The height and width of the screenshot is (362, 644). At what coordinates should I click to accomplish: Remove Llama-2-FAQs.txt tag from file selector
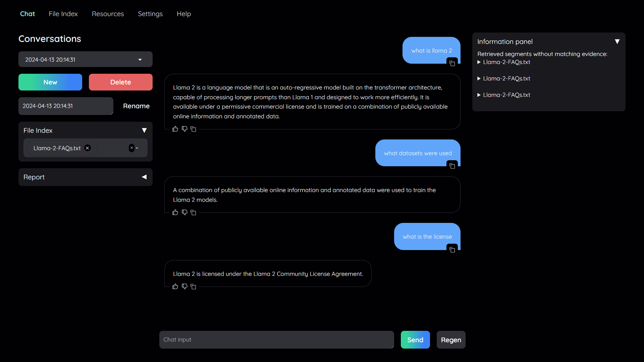88,148
